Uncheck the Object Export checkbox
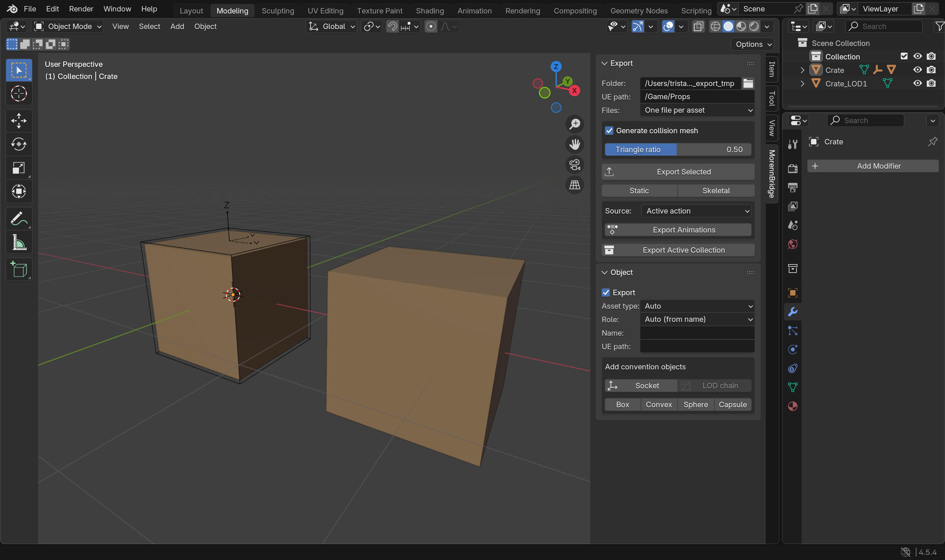The width and height of the screenshot is (945, 560). pos(605,292)
